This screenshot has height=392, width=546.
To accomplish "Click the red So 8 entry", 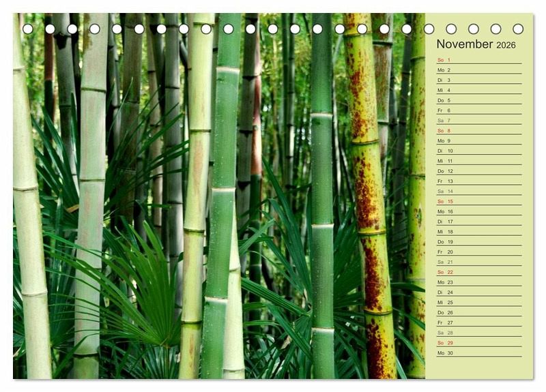I will 478,131.
